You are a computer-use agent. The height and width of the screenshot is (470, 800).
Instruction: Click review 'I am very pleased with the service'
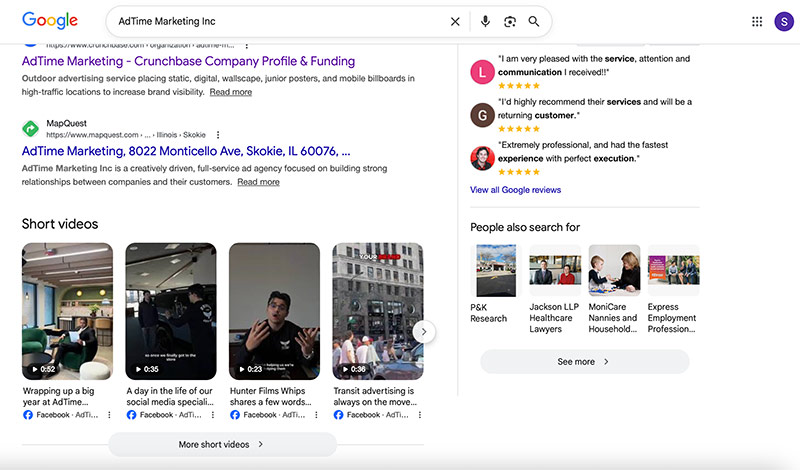pos(594,65)
